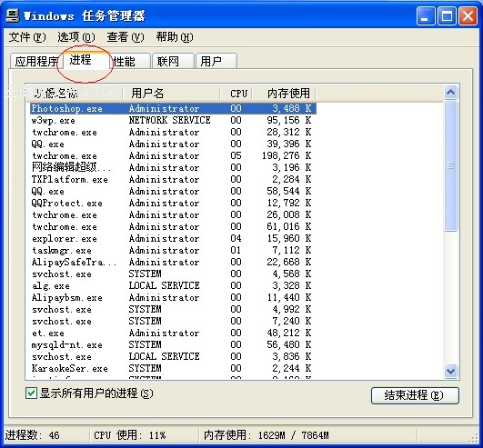Select svchost.exe using 4,568 K

[x=173, y=274]
